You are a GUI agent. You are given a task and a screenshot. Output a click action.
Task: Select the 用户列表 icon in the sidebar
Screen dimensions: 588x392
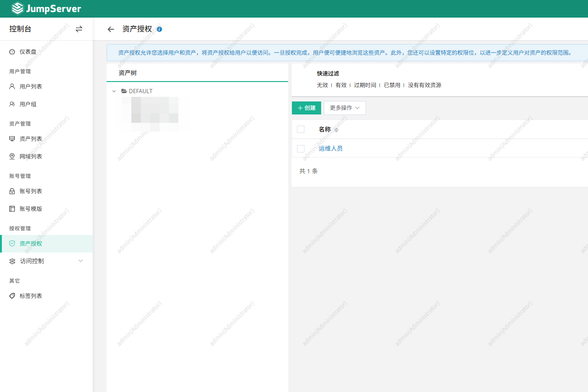pyautogui.click(x=12, y=86)
